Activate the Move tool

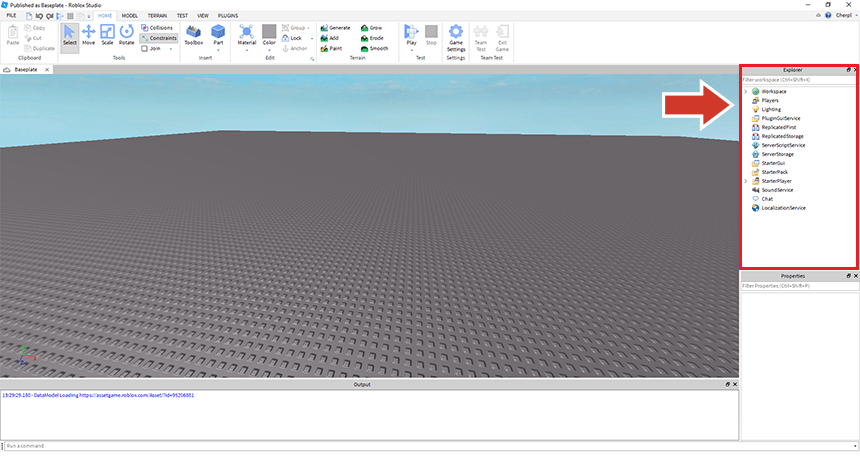pyautogui.click(x=88, y=35)
